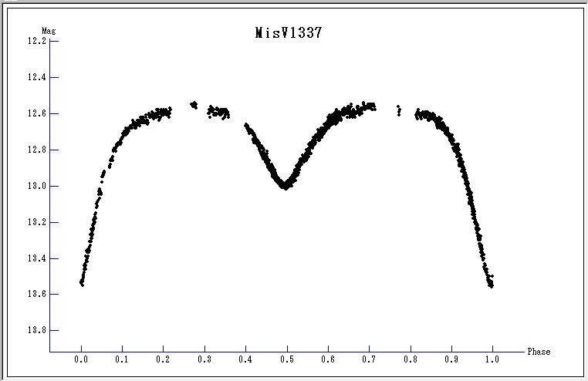Click the small data cluster near phase 0.27

[194, 105]
